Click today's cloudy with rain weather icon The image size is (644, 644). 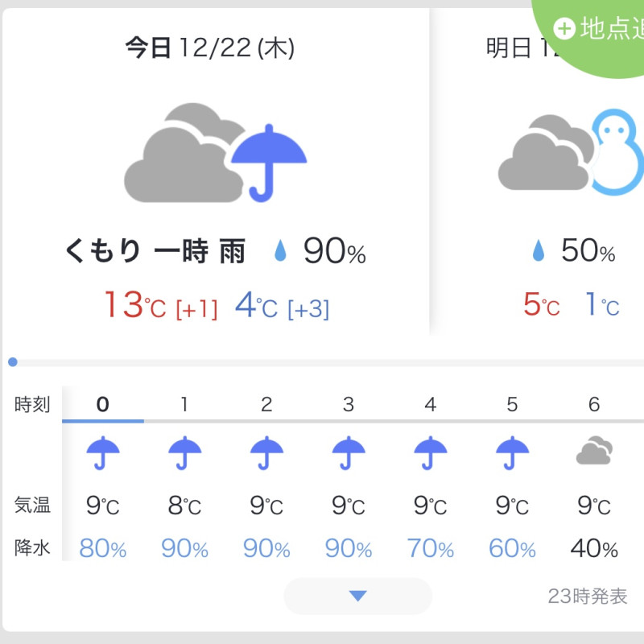tap(216, 153)
